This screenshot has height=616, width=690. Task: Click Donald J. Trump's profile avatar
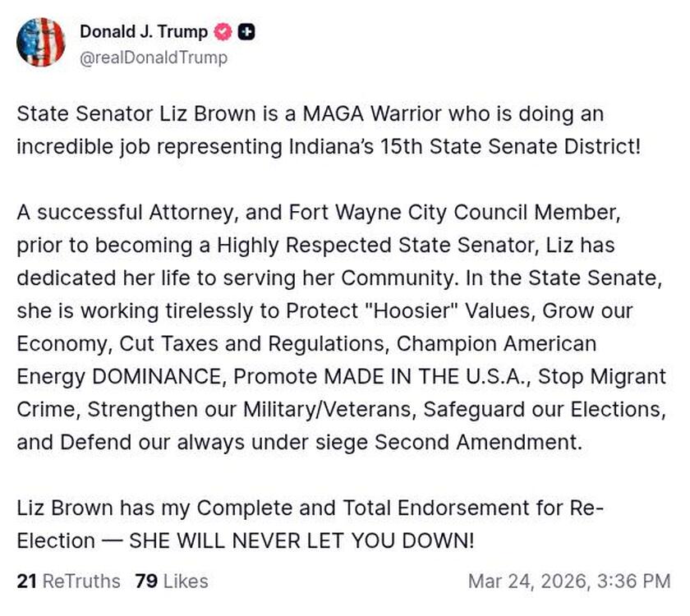coord(40,42)
